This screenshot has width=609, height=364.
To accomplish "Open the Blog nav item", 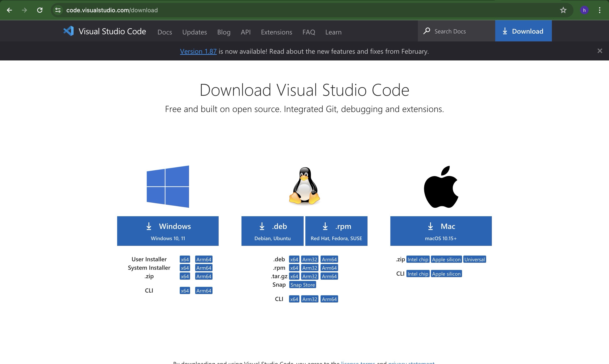I will (224, 32).
